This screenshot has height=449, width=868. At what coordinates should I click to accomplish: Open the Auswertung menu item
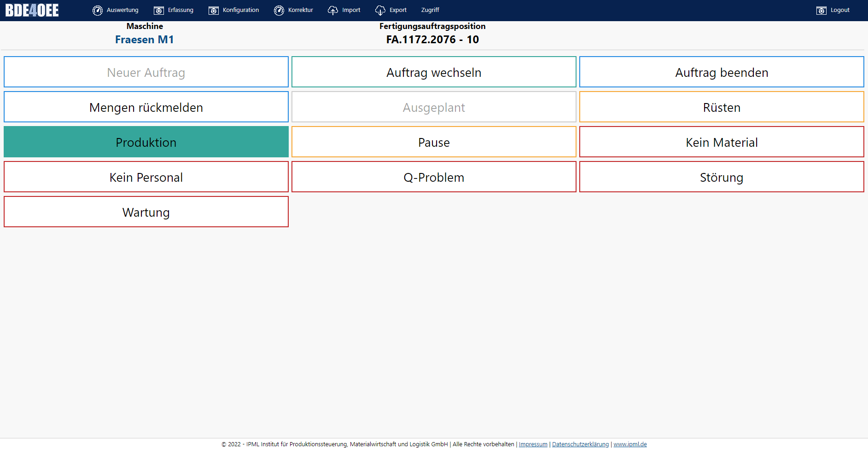tap(122, 10)
